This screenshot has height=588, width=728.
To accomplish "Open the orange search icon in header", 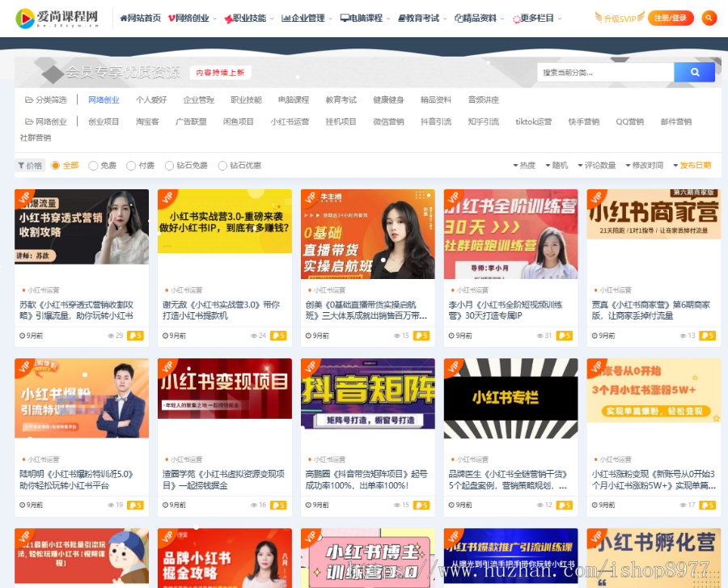I will (709, 18).
